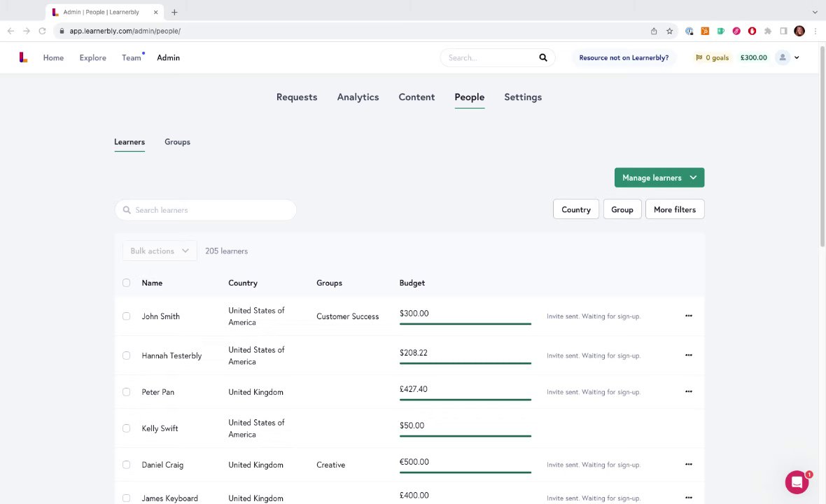The image size is (826, 504).
Task: Toggle the select-all learners checkbox
Action: [126, 283]
